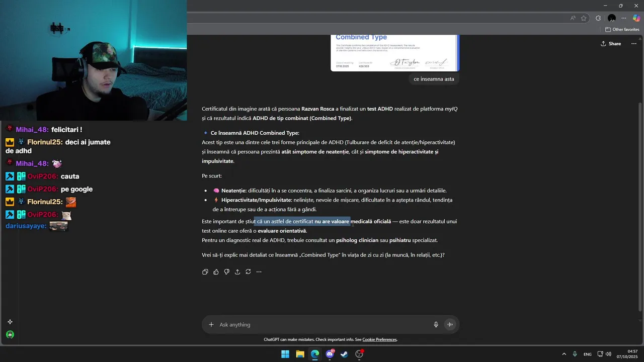Open Edge Settings and more menu
The width and height of the screenshot is (644, 362).
point(624,18)
